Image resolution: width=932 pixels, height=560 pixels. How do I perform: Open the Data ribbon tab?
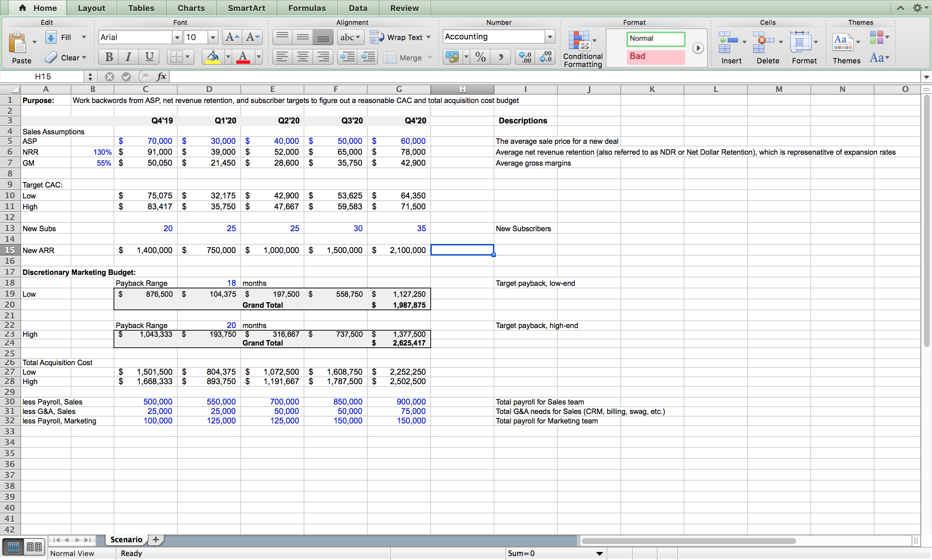358,8
